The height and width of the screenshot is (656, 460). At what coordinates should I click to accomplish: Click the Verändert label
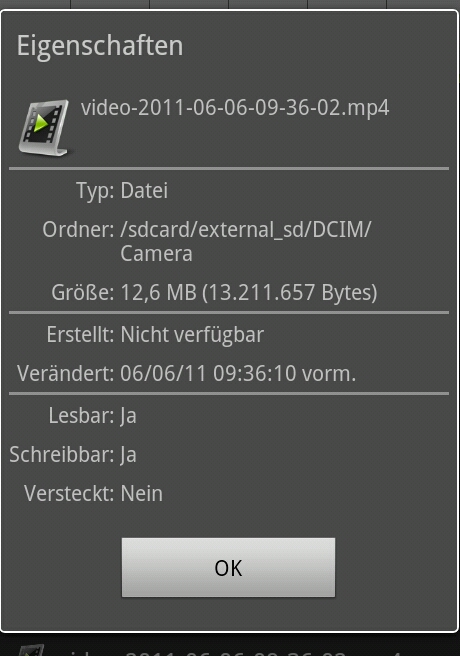pyautogui.click(x=66, y=373)
